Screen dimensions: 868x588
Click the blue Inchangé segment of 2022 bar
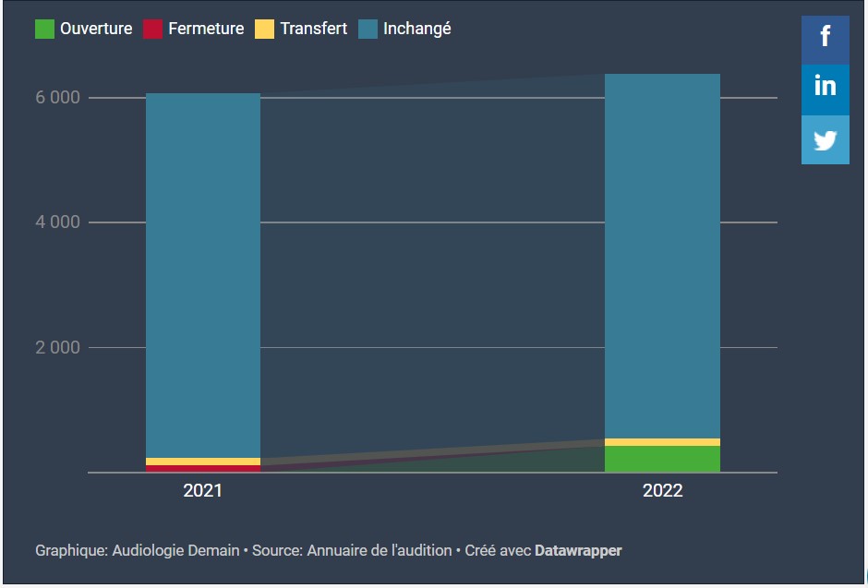click(x=662, y=258)
